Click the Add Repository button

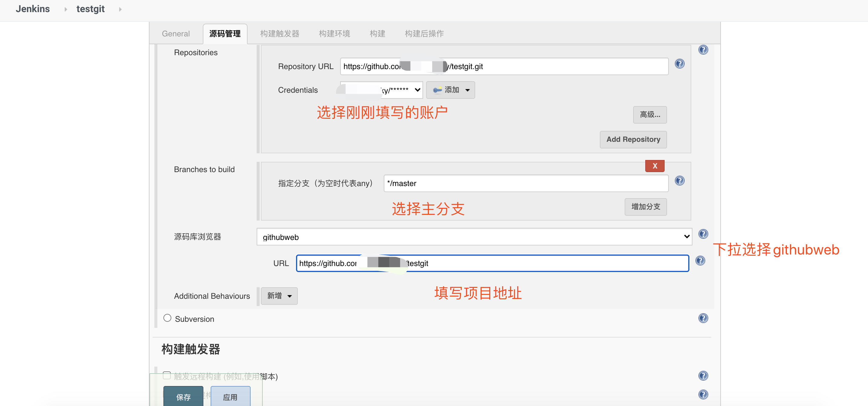pos(633,140)
